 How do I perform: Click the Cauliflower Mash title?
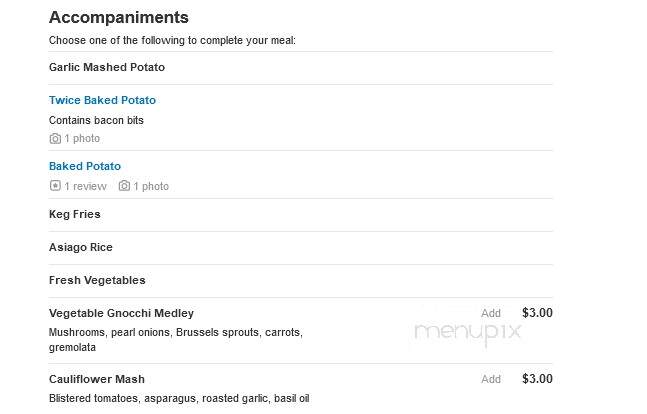pos(97,379)
